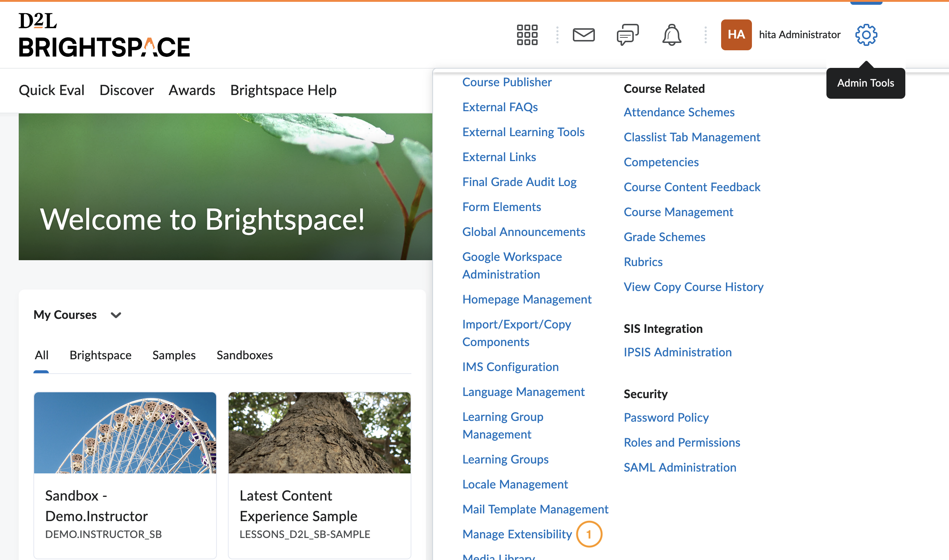Click the D2L Brightspace logo

pos(104,35)
